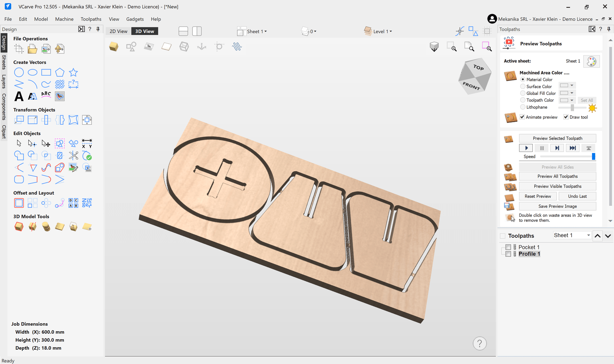Select the Text on Curve tool

[46, 95]
